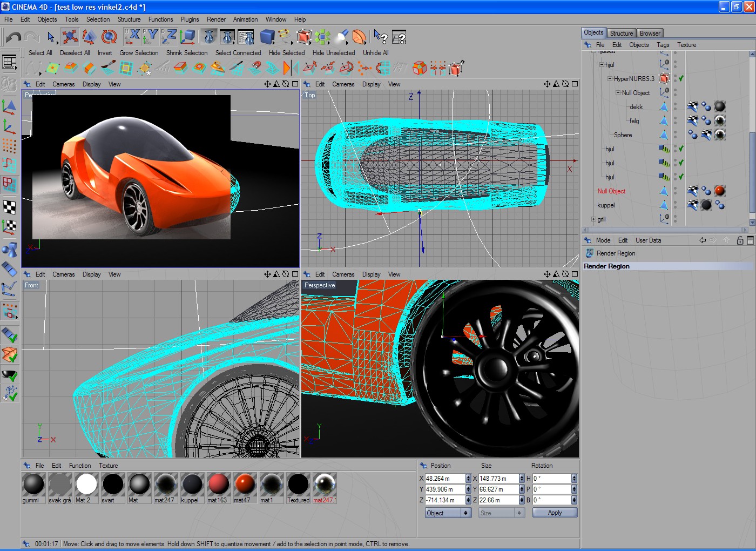Activate the Rotate tool icon

(x=109, y=37)
